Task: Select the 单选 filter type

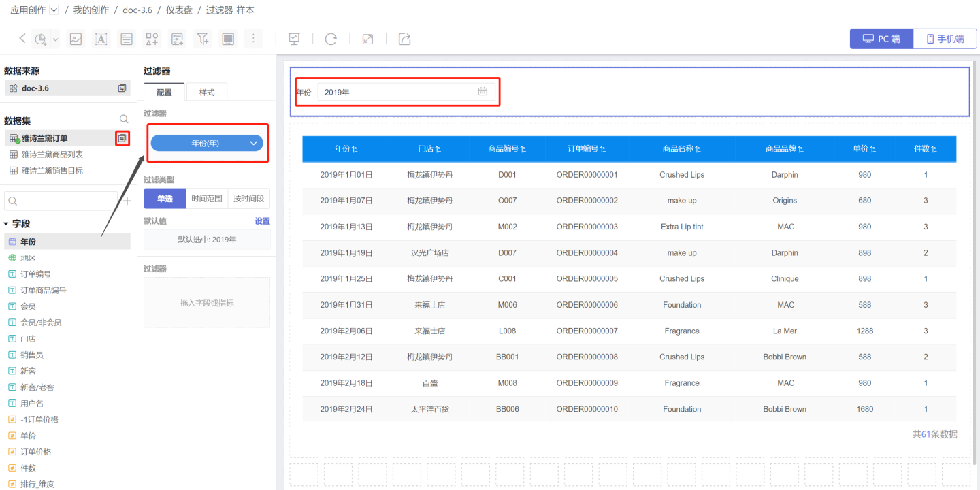Action: click(165, 199)
